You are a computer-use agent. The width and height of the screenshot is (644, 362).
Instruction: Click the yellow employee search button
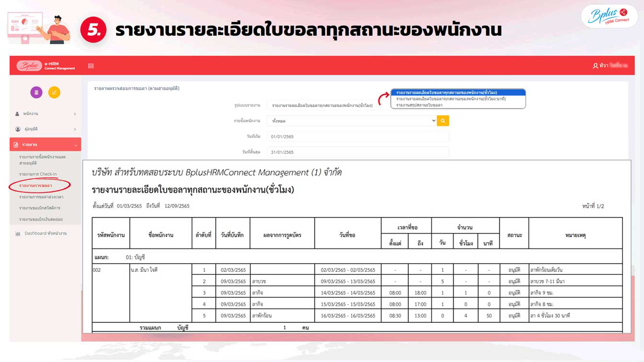coord(443,121)
